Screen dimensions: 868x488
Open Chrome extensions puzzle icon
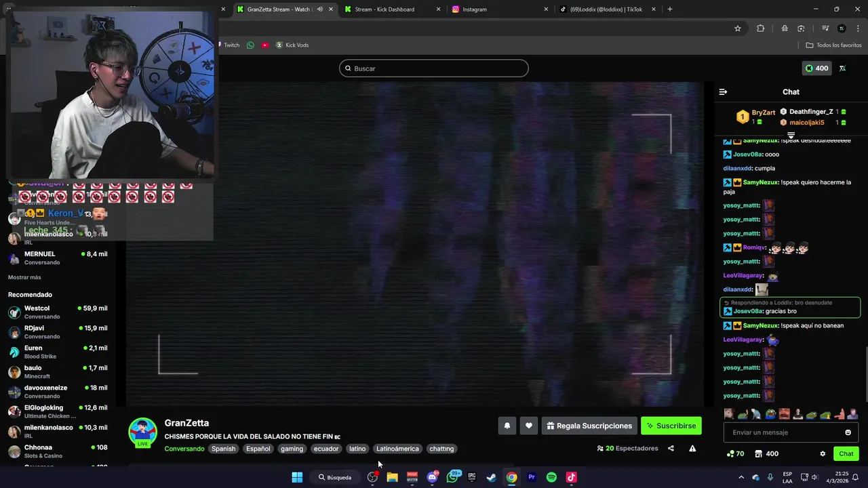760,28
